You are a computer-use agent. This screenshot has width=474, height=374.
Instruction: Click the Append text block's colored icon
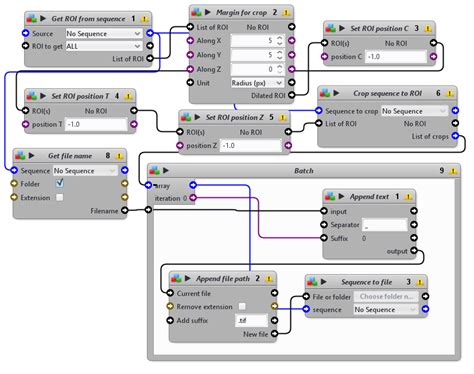pos(330,196)
